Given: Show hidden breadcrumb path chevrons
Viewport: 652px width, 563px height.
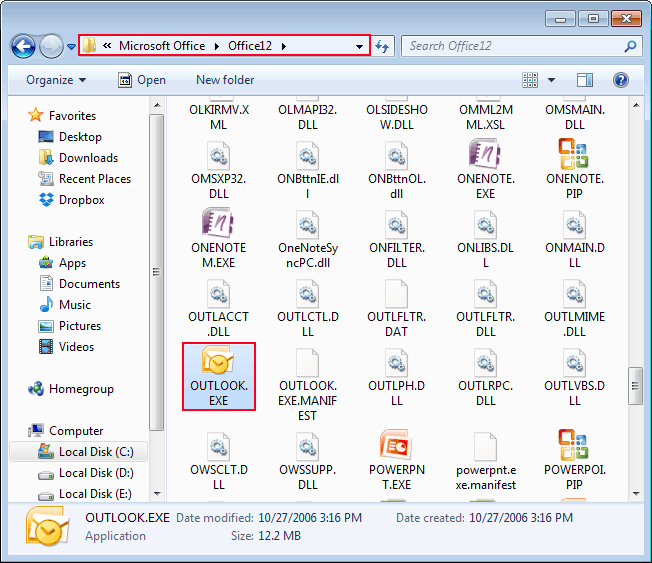Looking at the screenshot, I should [107, 46].
